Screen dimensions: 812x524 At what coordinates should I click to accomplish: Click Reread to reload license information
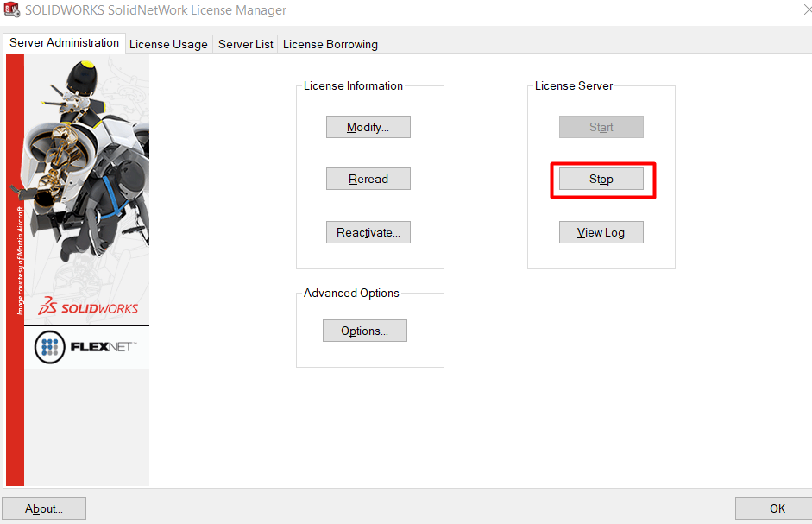(368, 179)
